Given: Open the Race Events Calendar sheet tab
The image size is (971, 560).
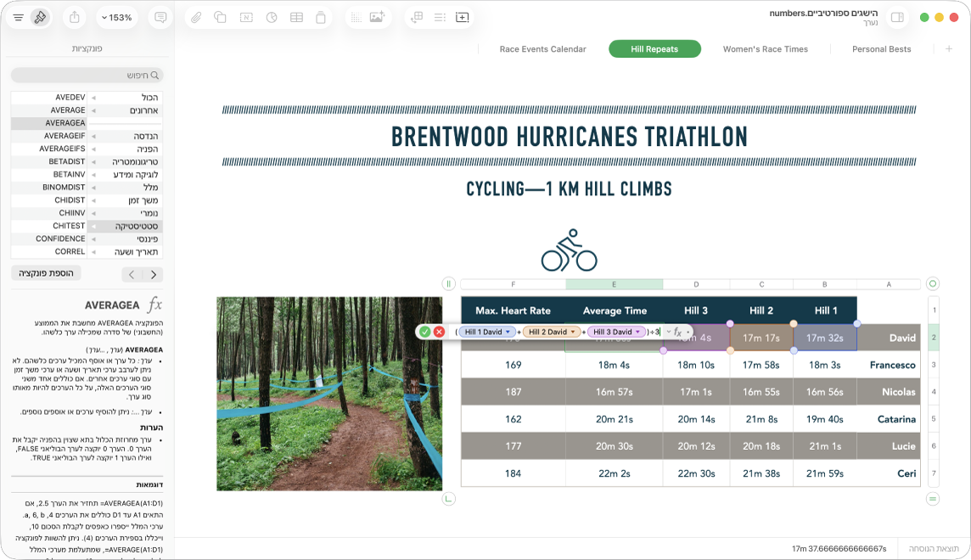Looking at the screenshot, I should coord(542,49).
